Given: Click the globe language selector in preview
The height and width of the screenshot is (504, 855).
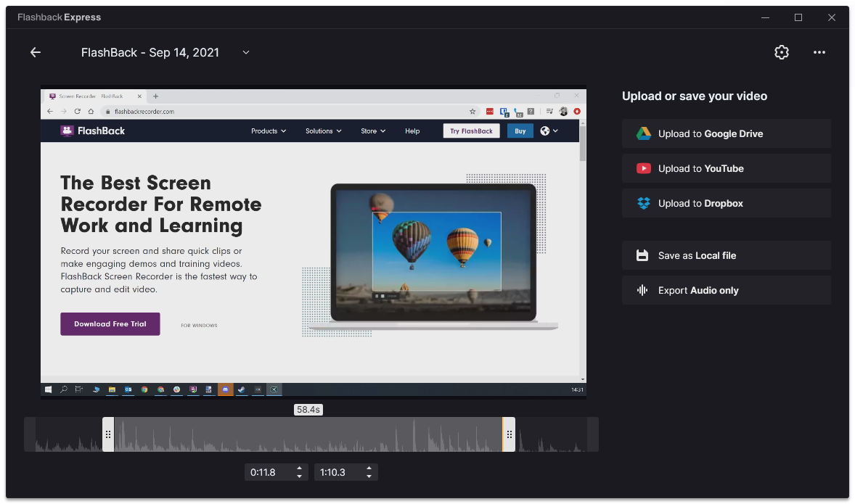Looking at the screenshot, I should (x=549, y=131).
